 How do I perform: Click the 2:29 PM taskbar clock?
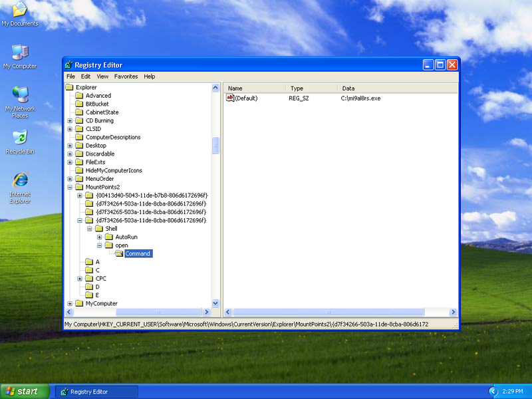tap(513, 392)
